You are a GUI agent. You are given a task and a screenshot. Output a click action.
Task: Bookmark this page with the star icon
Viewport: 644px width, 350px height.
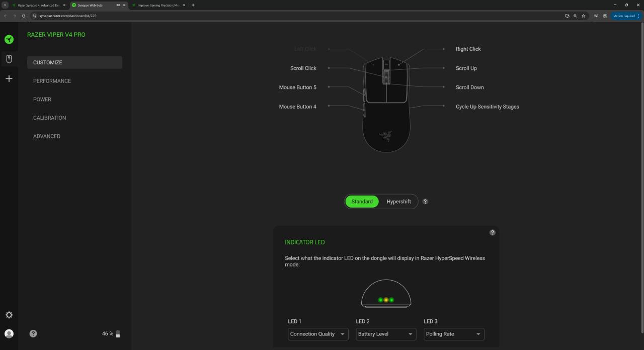tap(583, 16)
